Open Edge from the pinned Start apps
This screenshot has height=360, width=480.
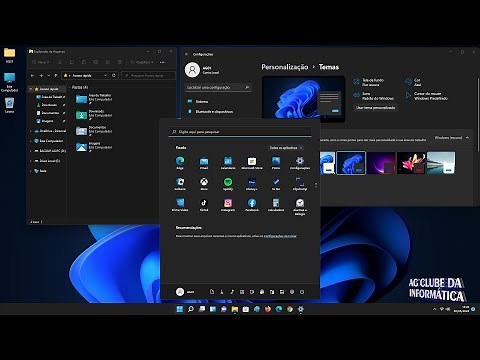(x=180, y=163)
